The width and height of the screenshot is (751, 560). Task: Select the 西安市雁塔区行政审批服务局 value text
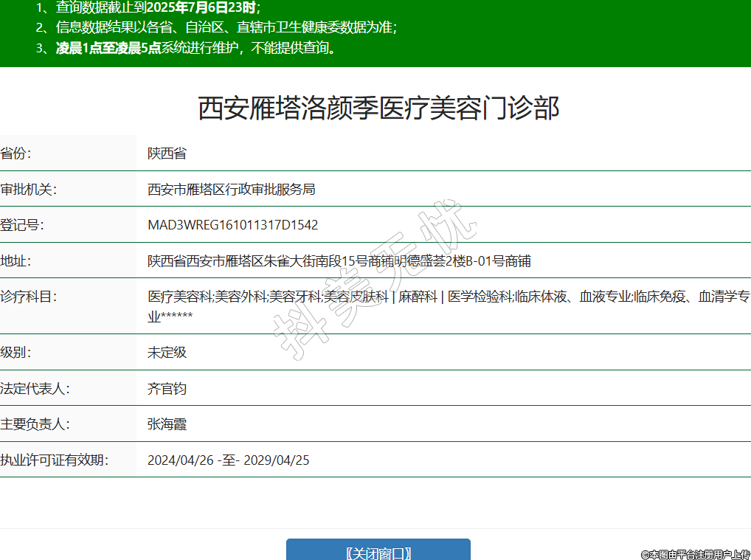(x=231, y=190)
